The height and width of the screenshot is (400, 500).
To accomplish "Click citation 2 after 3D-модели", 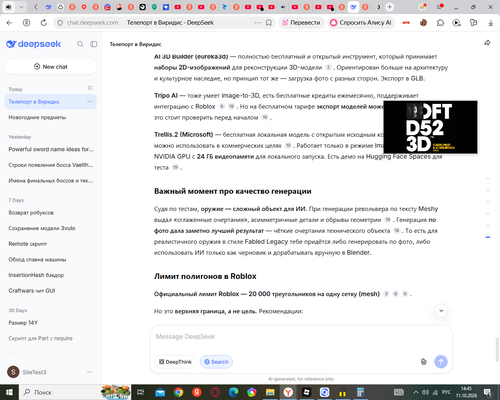I will click(x=328, y=67).
